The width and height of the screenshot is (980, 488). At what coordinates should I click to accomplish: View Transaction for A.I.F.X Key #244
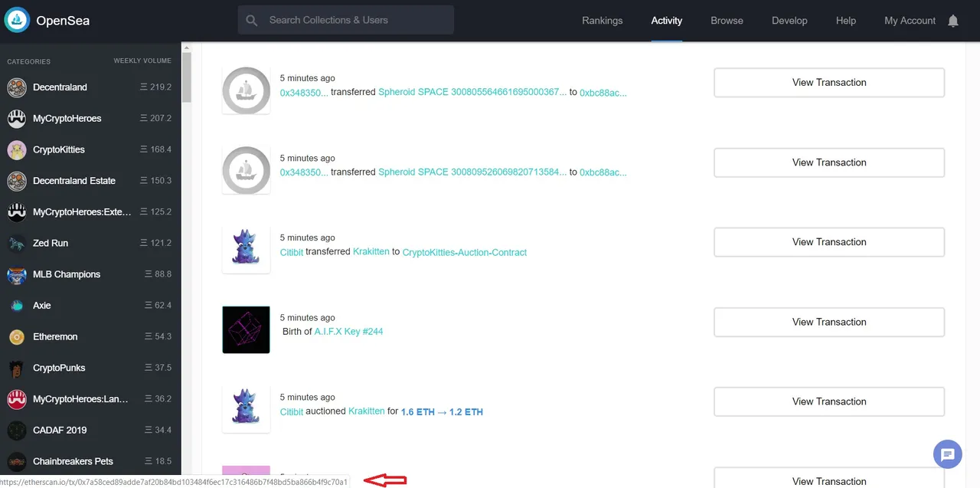coord(829,323)
